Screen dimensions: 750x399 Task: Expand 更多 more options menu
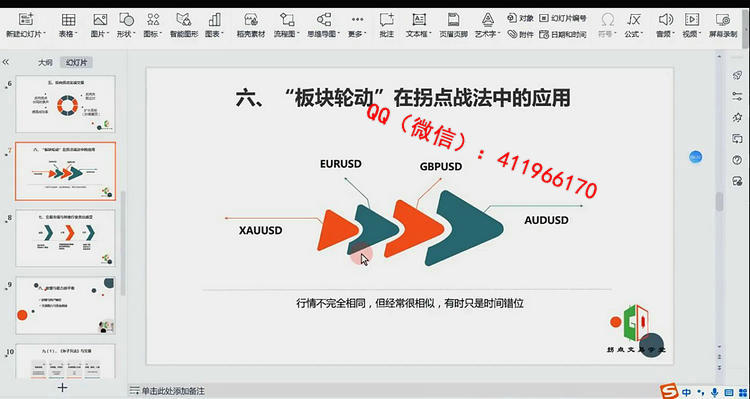tap(357, 25)
